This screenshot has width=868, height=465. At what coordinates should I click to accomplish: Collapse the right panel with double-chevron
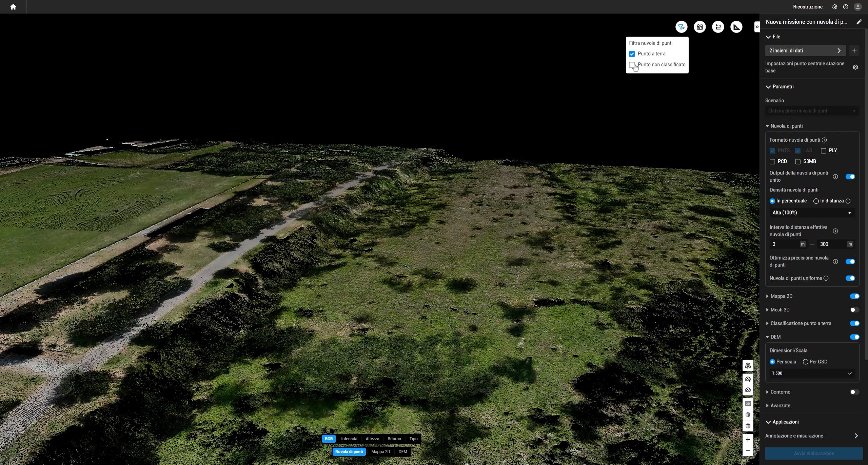coord(757,27)
